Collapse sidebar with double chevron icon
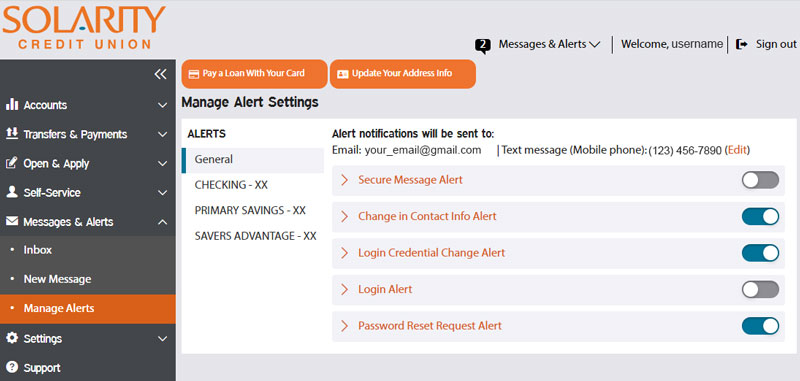Screen dimensions: 800x381 pyautogui.click(x=160, y=74)
